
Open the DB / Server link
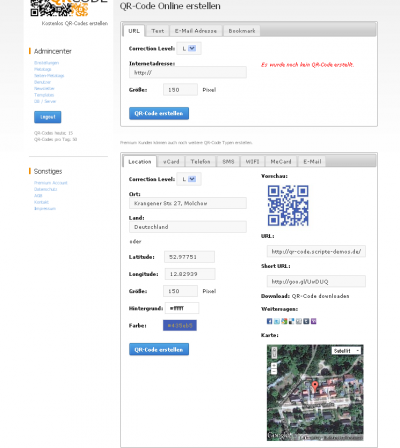[x=45, y=101]
